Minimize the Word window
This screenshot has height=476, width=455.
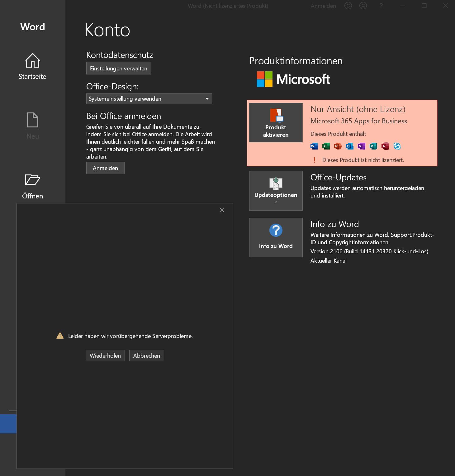coord(403,6)
